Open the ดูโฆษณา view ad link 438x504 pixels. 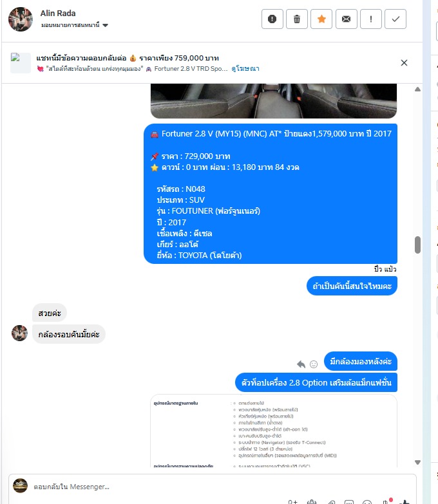pyautogui.click(x=245, y=68)
